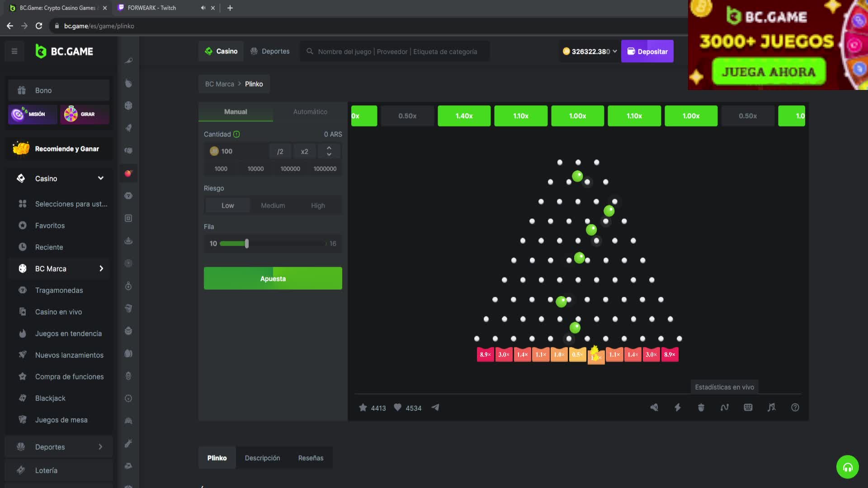Toggle the lightning turbo mode icon
Image resolution: width=868 pixels, height=488 pixels.
(x=678, y=408)
